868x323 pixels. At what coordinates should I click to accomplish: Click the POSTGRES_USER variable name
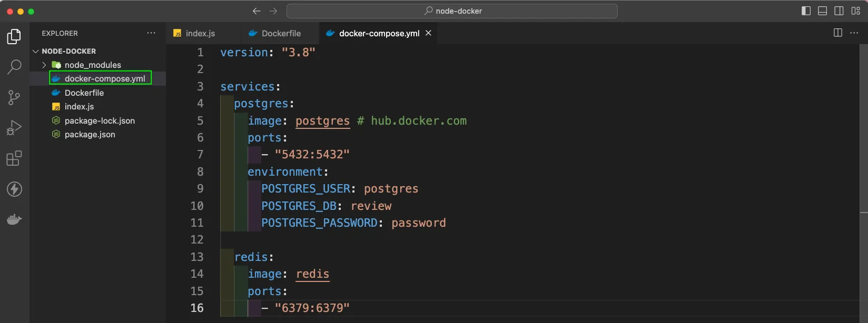tap(305, 189)
